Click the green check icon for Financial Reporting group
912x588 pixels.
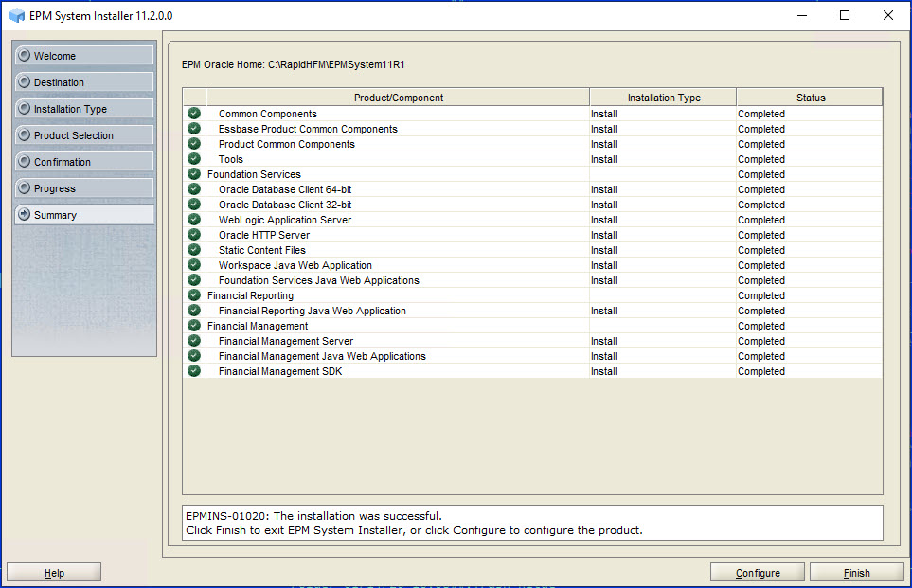[194, 294]
